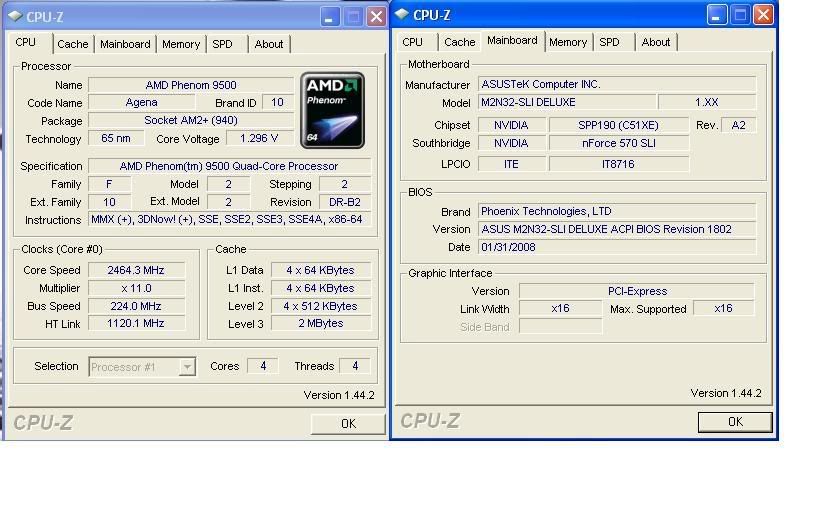
Task: Select the 65 nm technology value
Action: pos(116,138)
